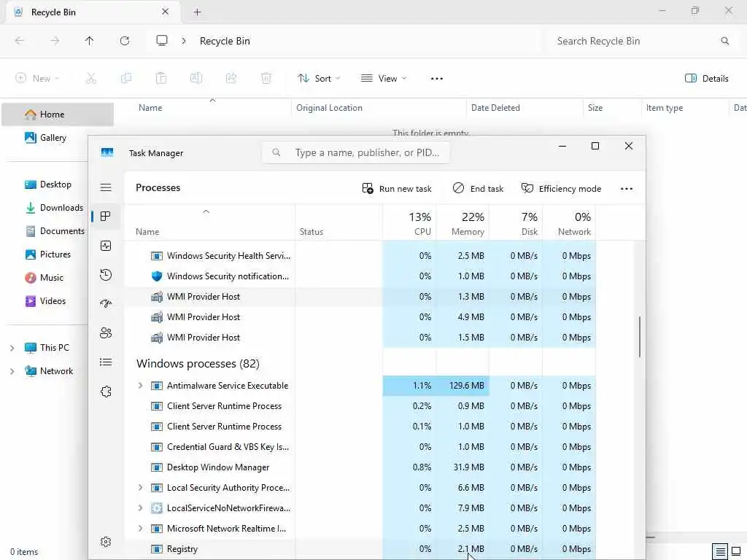The height and width of the screenshot is (560, 747).
Task: Expand Network tree node
Action: point(12,371)
